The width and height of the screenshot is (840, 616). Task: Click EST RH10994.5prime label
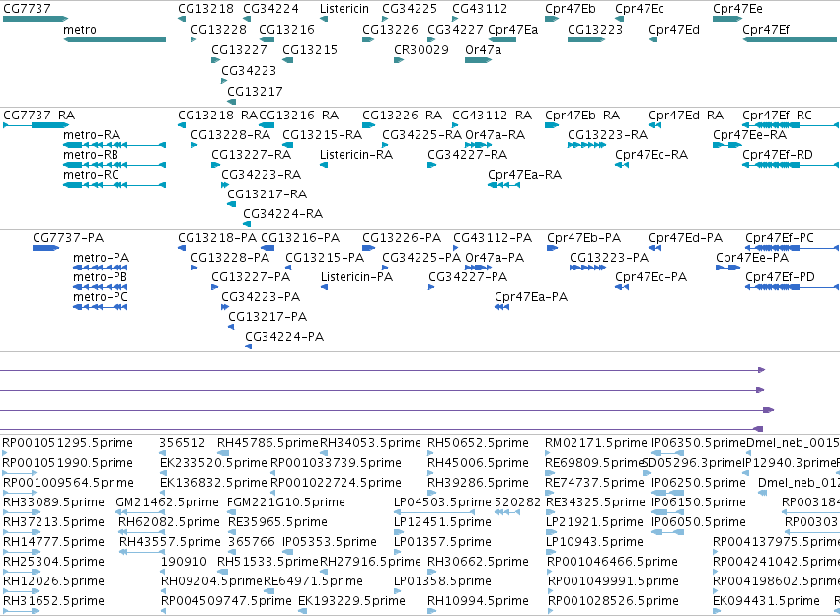click(478, 601)
